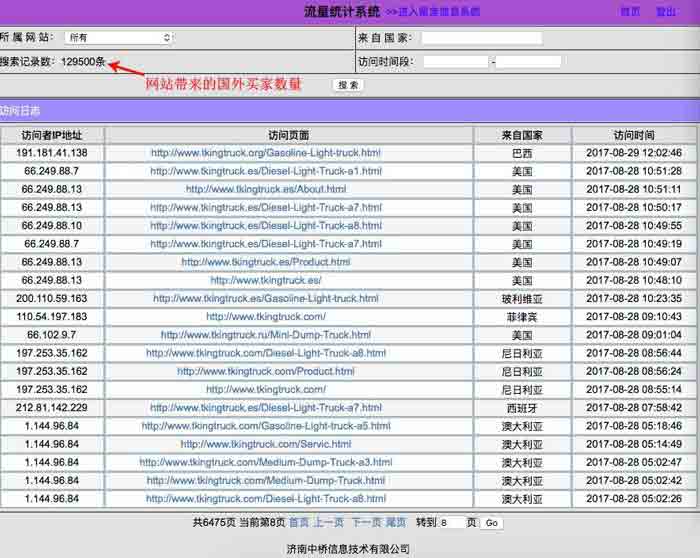Open the Gasoline-Light-truck.html link on tkingtruck.org
700x558 pixels.
[265, 153]
